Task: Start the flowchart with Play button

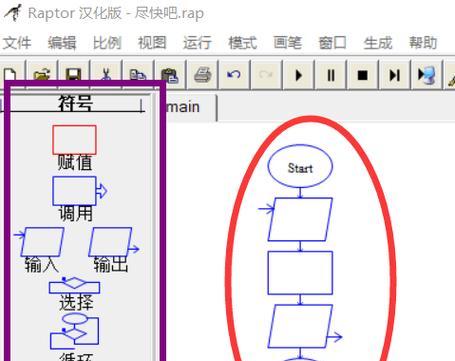Action: coord(298,75)
